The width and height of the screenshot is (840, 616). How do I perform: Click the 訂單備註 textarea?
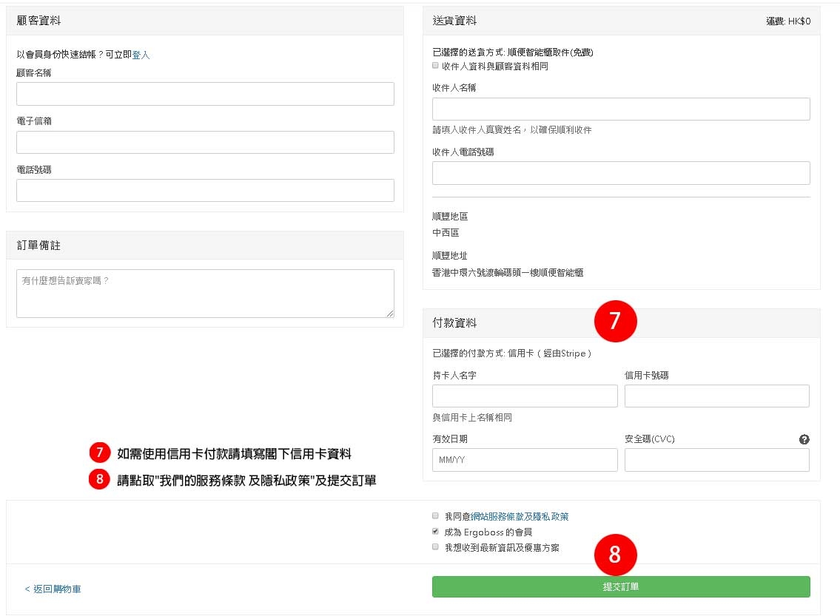[205, 294]
